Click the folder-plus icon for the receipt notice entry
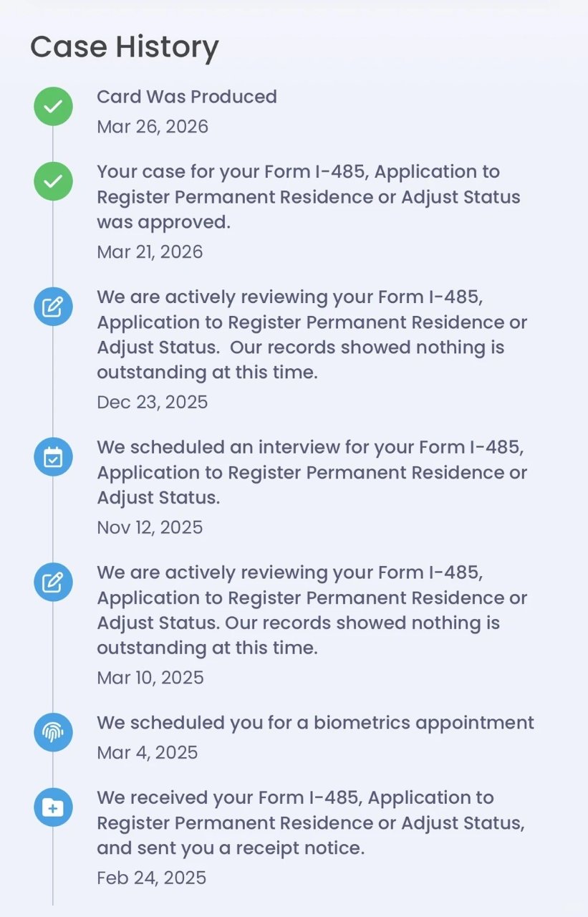The image size is (588, 917). pyautogui.click(x=53, y=807)
